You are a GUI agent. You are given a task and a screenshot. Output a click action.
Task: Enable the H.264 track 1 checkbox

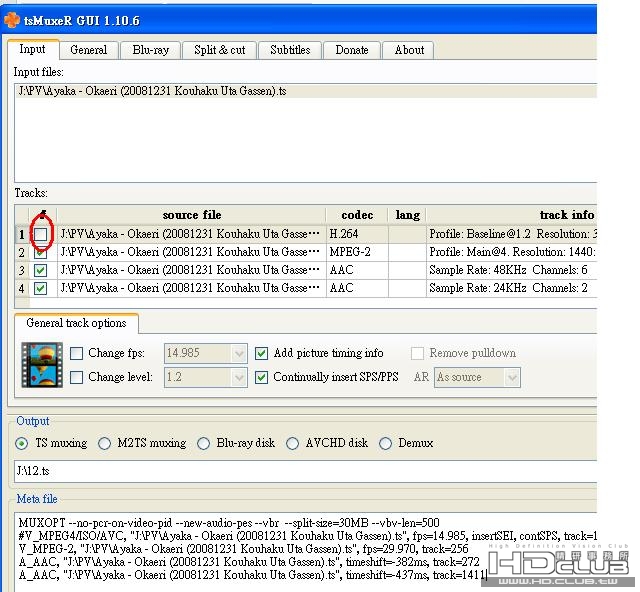pos(40,234)
